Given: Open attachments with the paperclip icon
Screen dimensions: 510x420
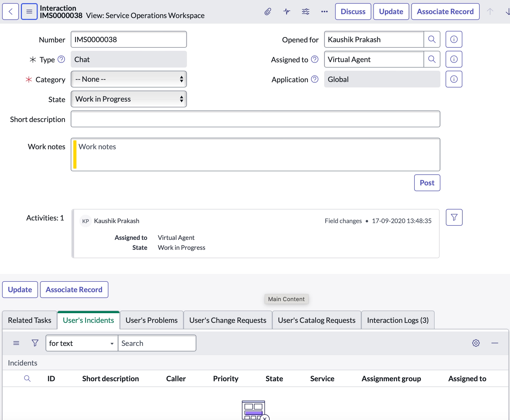Looking at the screenshot, I should point(268,12).
